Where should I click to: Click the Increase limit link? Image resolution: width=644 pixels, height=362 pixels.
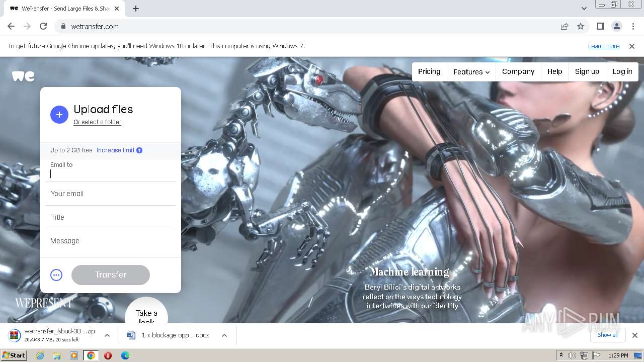[116, 150]
